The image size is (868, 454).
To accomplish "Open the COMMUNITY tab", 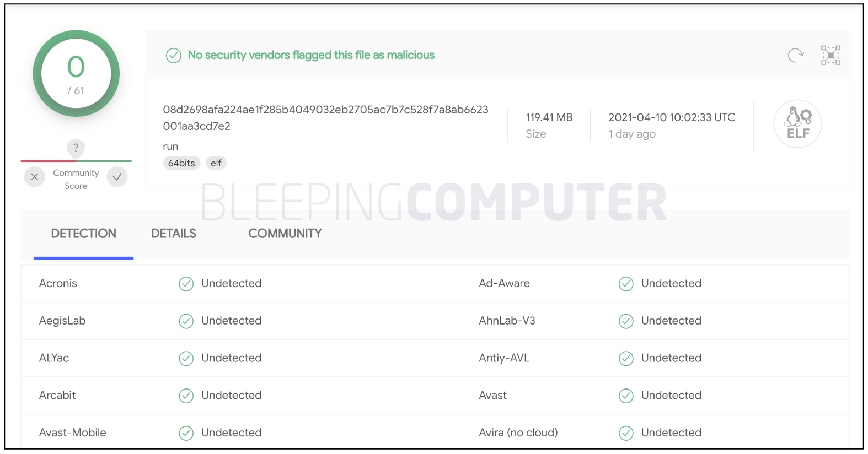I will (x=285, y=234).
